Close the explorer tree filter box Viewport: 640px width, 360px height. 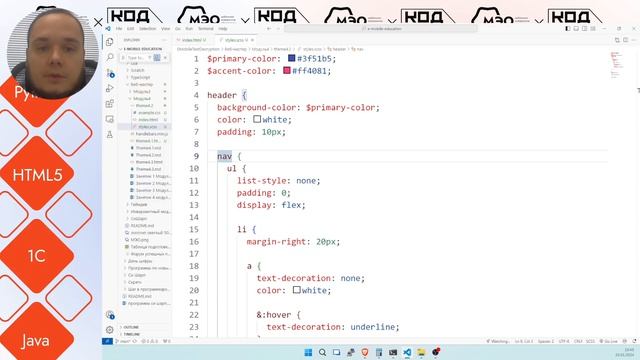click(165, 58)
